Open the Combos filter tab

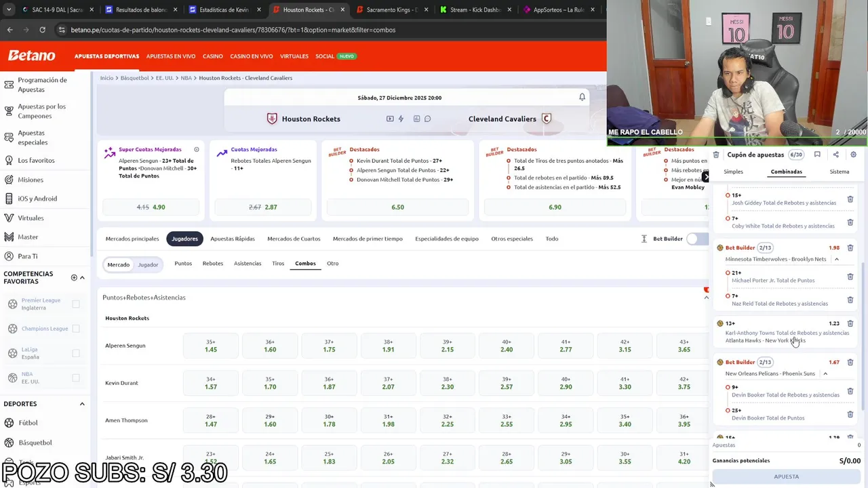[x=305, y=263]
